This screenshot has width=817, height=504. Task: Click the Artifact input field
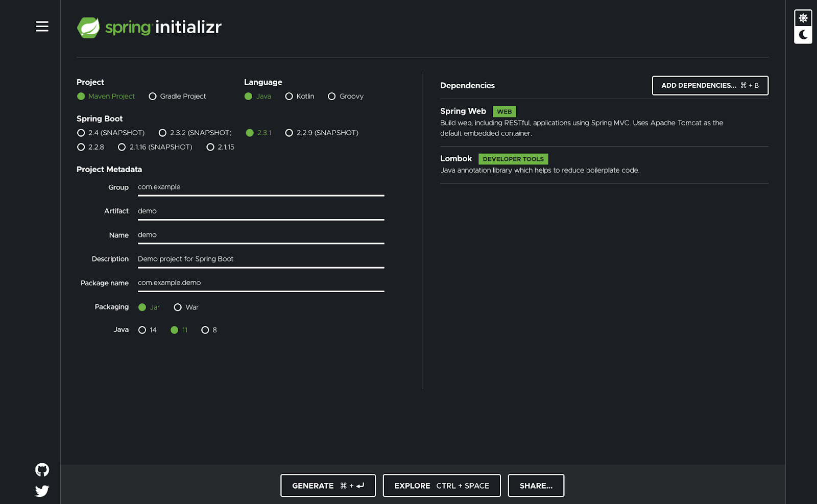261,211
